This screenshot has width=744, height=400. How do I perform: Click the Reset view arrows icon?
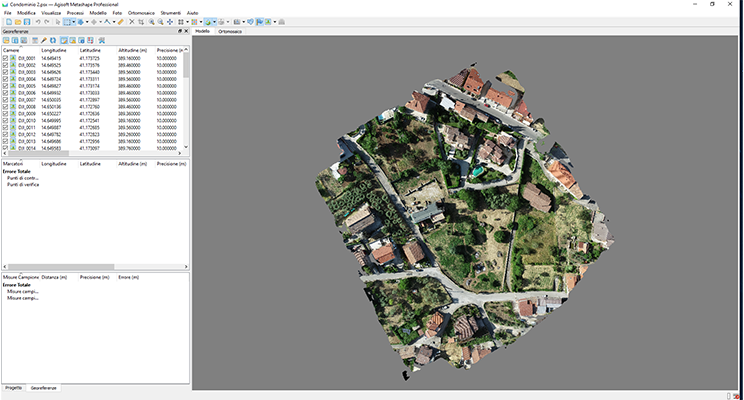[170, 22]
